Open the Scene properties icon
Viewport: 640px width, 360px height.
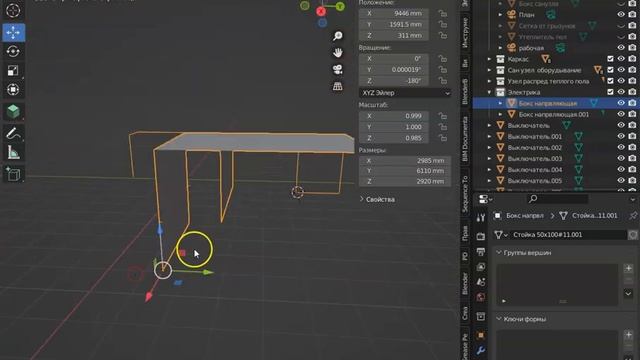(481, 282)
